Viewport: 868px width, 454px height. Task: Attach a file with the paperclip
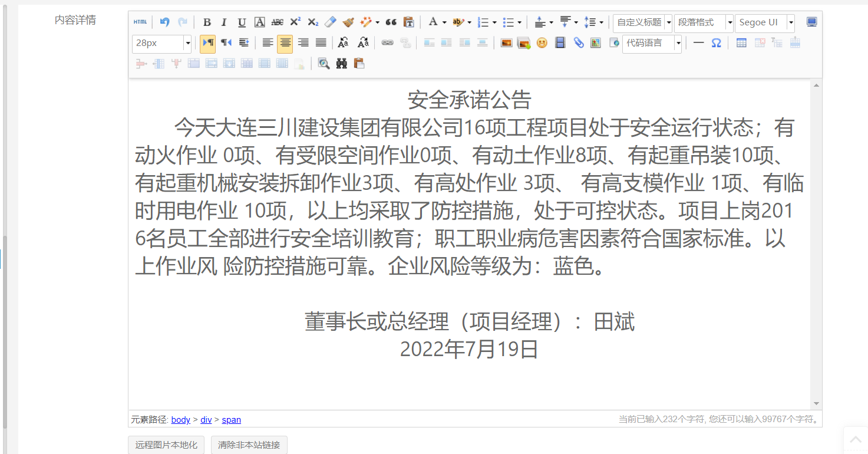coord(579,43)
